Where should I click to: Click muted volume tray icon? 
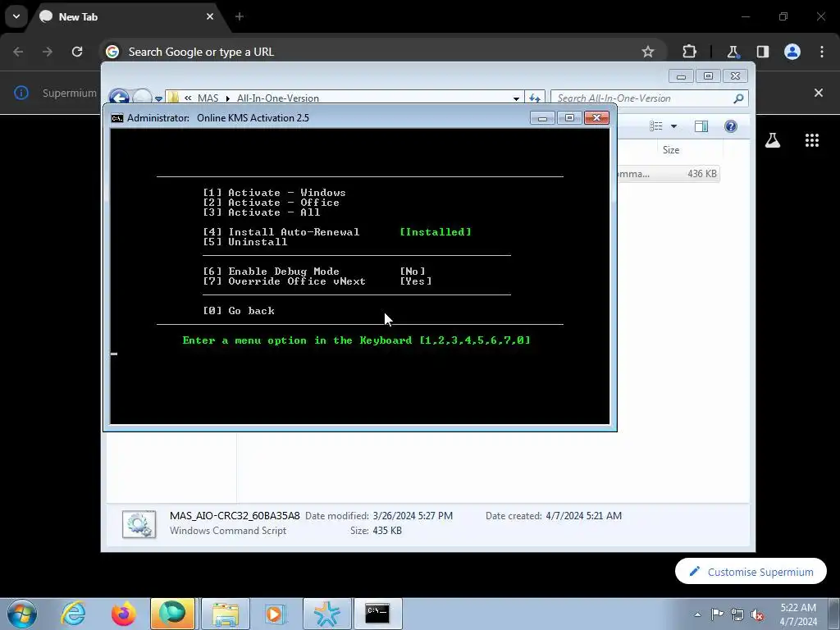757,614
